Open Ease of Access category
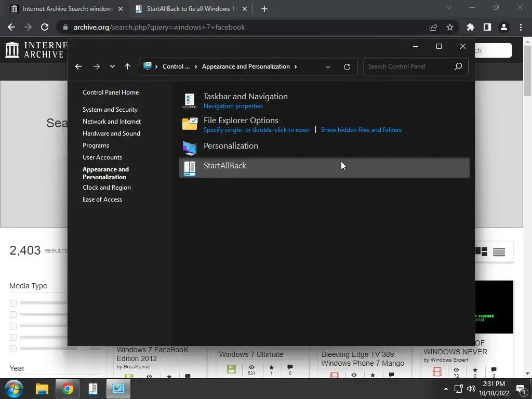Screen dimensions: 532x399 [102, 199]
